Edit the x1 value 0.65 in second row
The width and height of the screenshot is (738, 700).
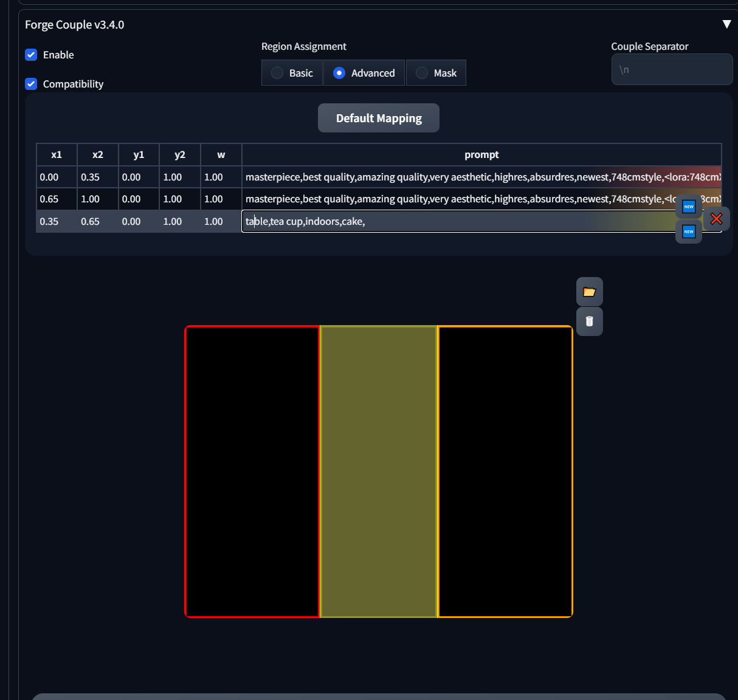[56, 199]
